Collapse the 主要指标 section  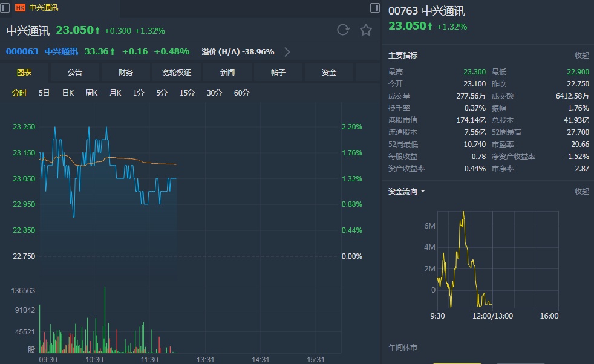tap(581, 56)
